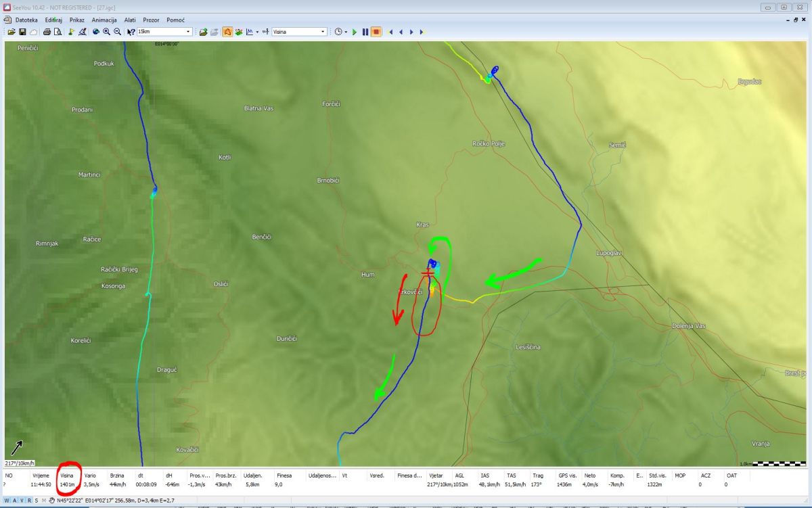Open the Pomoć menu
Viewport: 812px width, 508px height.
click(175, 20)
